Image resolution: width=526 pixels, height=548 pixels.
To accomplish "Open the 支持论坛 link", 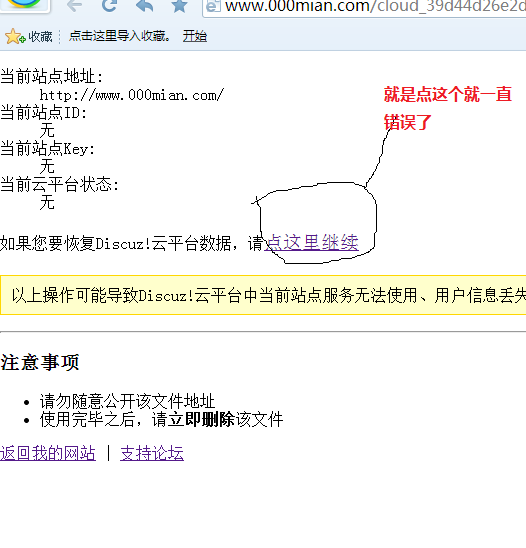I will click(152, 453).
